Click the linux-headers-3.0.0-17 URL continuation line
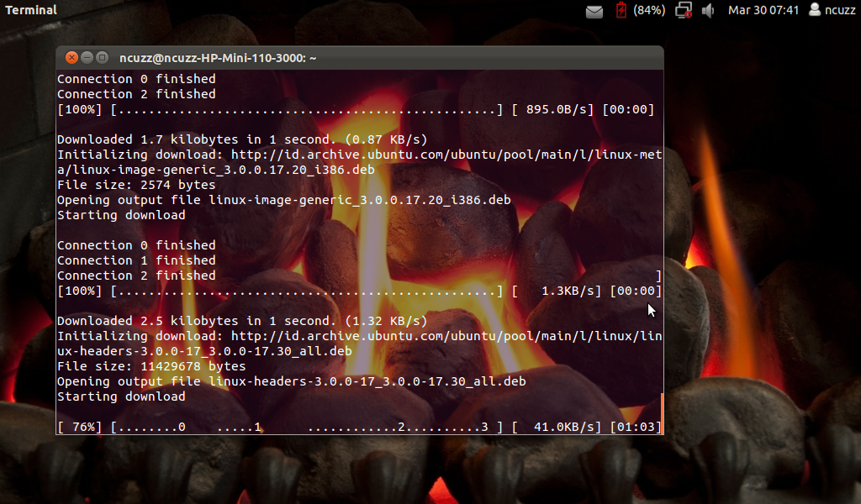This screenshot has width=861, height=504. pyautogui.click(x=204, y=351)
